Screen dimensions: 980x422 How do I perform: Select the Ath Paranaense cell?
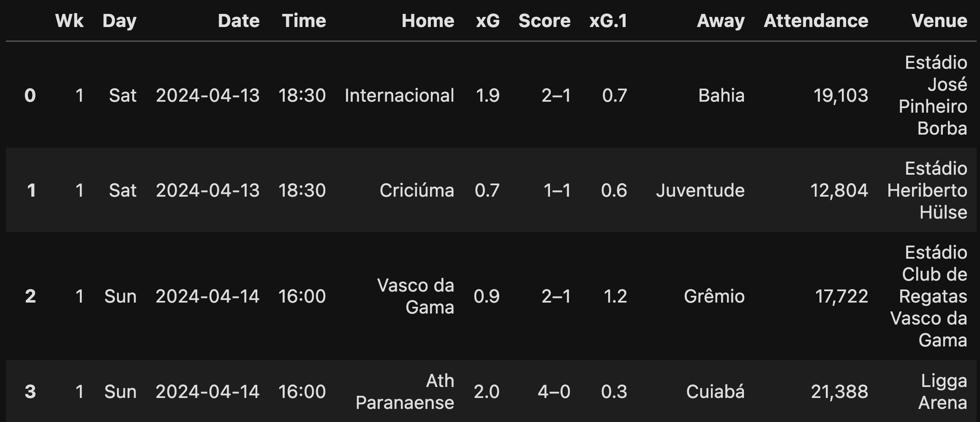click(405, 392)
